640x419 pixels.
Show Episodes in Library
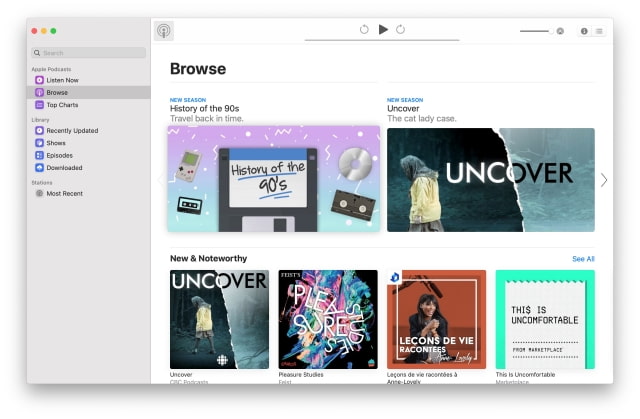tap(89, 155)
